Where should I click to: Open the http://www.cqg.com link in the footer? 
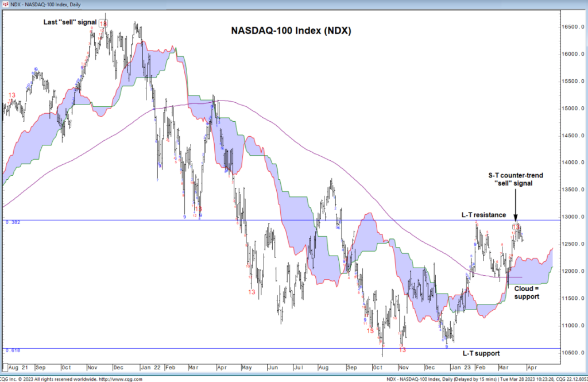pos(121,379)
